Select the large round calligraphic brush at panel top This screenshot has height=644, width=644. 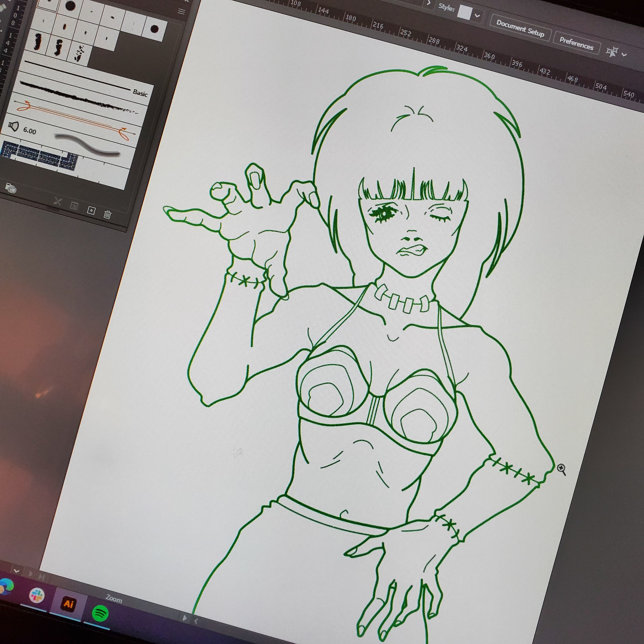[70, 6]
